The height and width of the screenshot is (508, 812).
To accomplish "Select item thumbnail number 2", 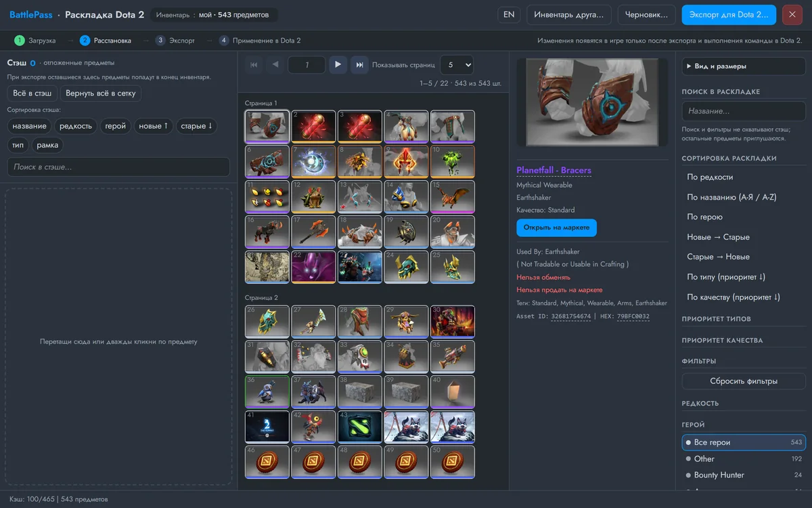I will 314,127.
